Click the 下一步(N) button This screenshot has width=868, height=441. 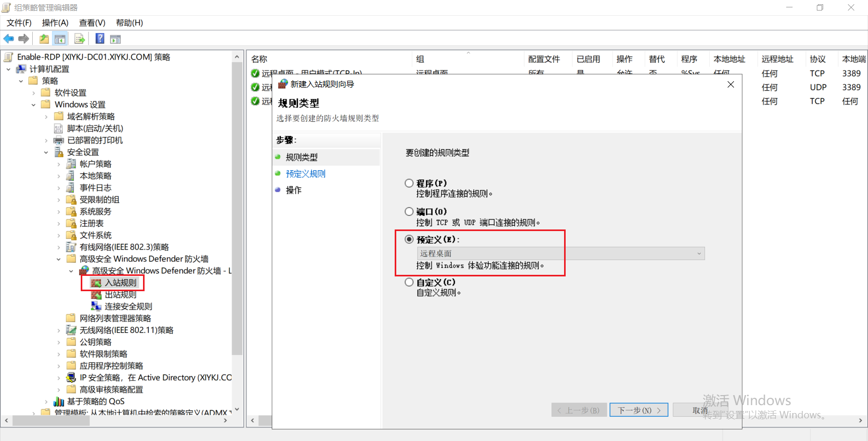click(x=639, y=410)
